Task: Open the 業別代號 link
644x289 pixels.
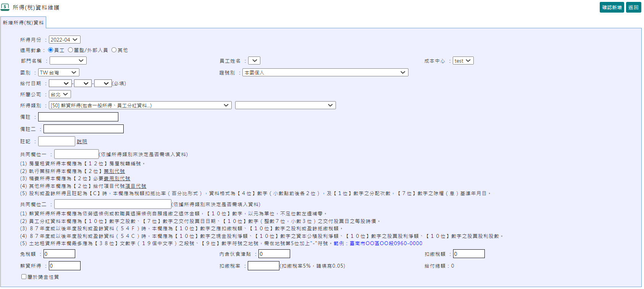Action: click(115, 171)
